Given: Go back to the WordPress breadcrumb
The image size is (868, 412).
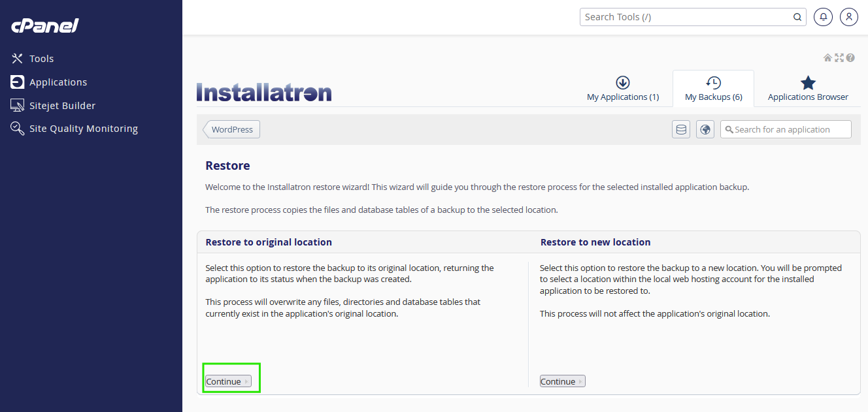Looking at the screenshot, I should coord(231,129).
